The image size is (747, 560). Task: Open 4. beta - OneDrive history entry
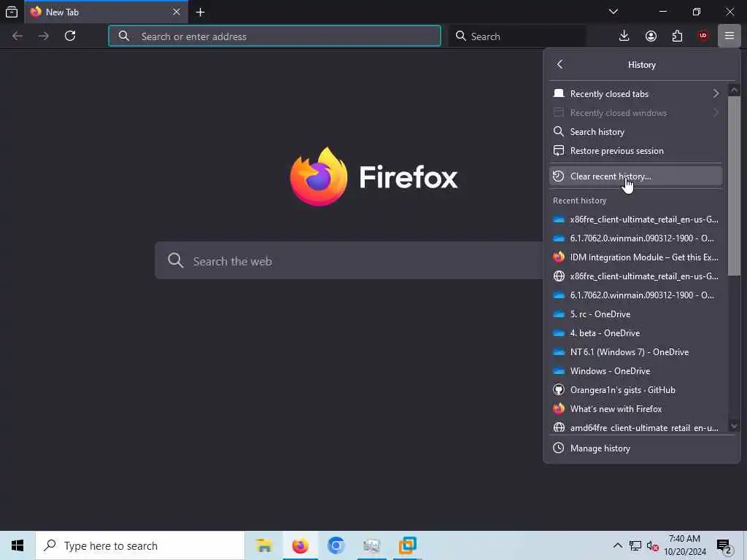tap(635, 333)
